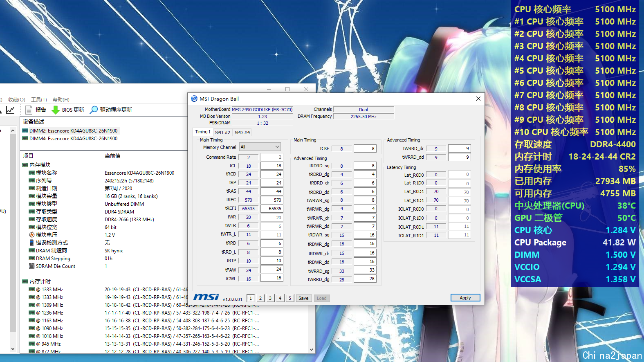This screenshot has height=362, width=644.
Task: Click profile button 2
Action: (260, 298)
